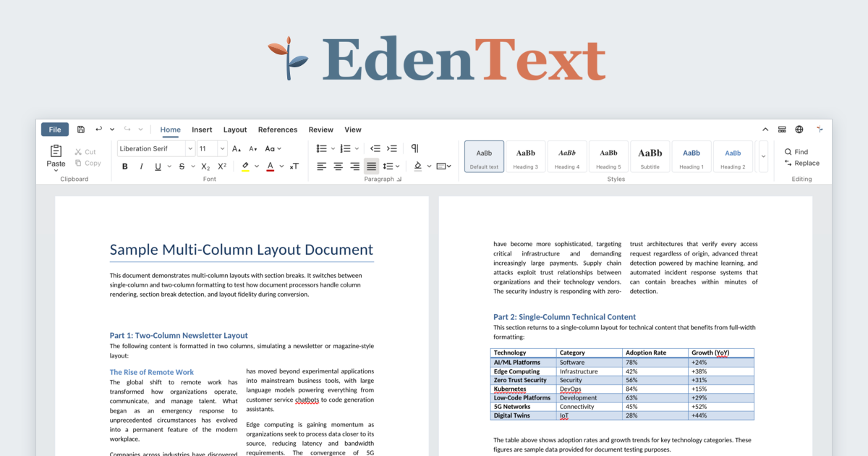Center align text

tap(339, 166)
